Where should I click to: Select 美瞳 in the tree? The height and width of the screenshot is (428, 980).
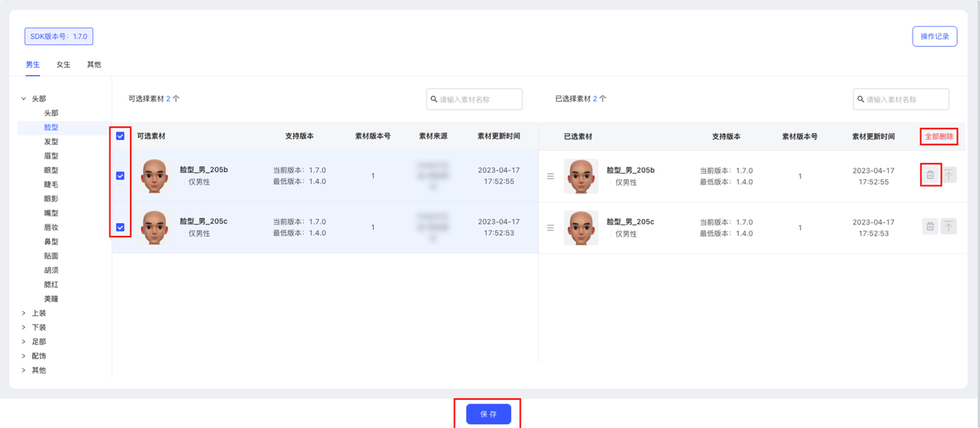[x=51, y=299]
